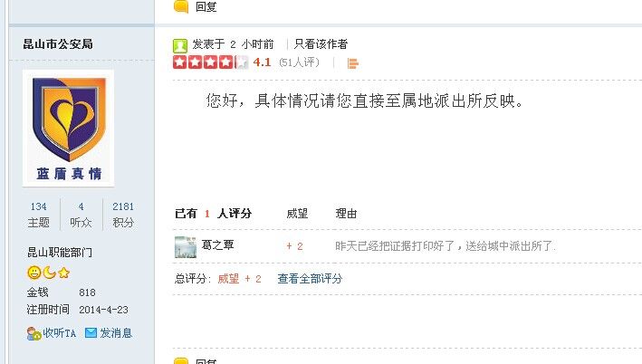Screen dimensions: 642x364
Task: Open 葛之覃 small avatar thumbnail
Action: point(186,247)
